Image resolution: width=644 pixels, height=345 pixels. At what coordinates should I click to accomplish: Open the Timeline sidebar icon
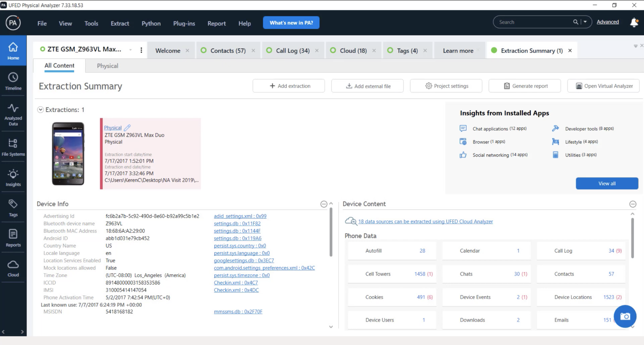pyautogui.click(x=13, y=81)
